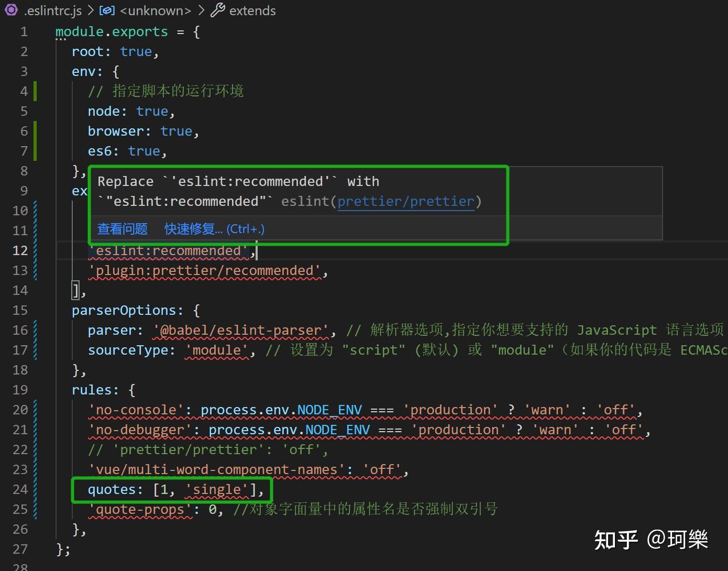Click parserOptions on line 15

[x=124, y=311]
